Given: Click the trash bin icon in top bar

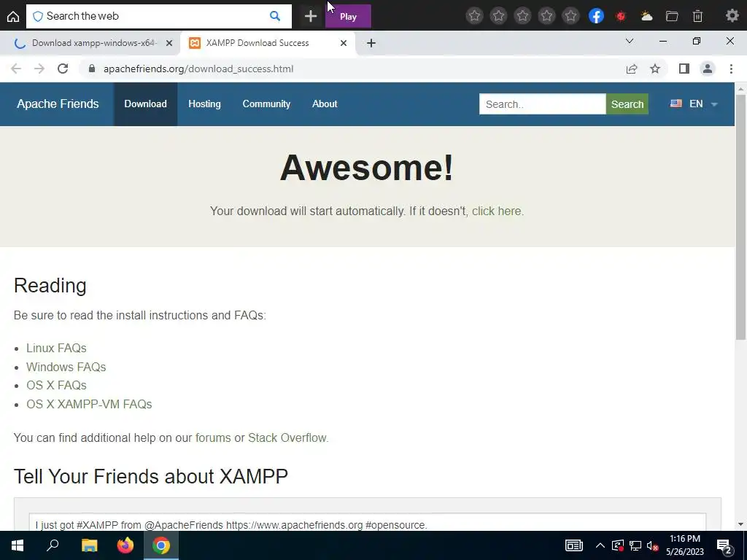Looking at the screenshot, I should (x=697, y=16).
